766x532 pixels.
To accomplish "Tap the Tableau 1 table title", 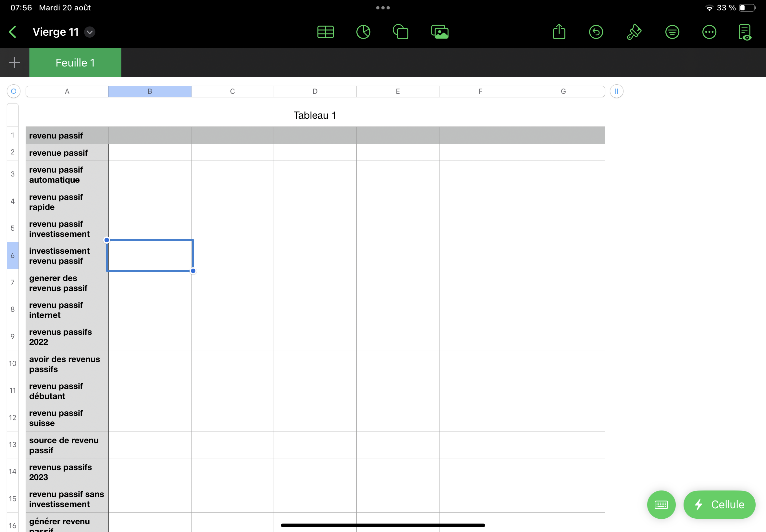I will [x=315, y=115].
